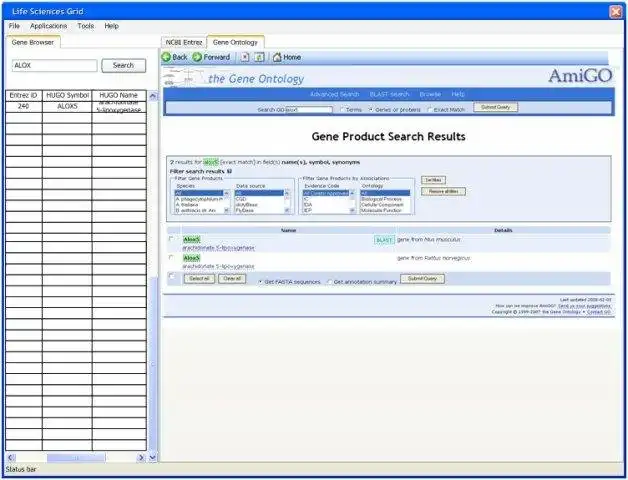The height and width of the screenshot is (480, 628).
Task: Click the Select all button
Action: point(199,278)
